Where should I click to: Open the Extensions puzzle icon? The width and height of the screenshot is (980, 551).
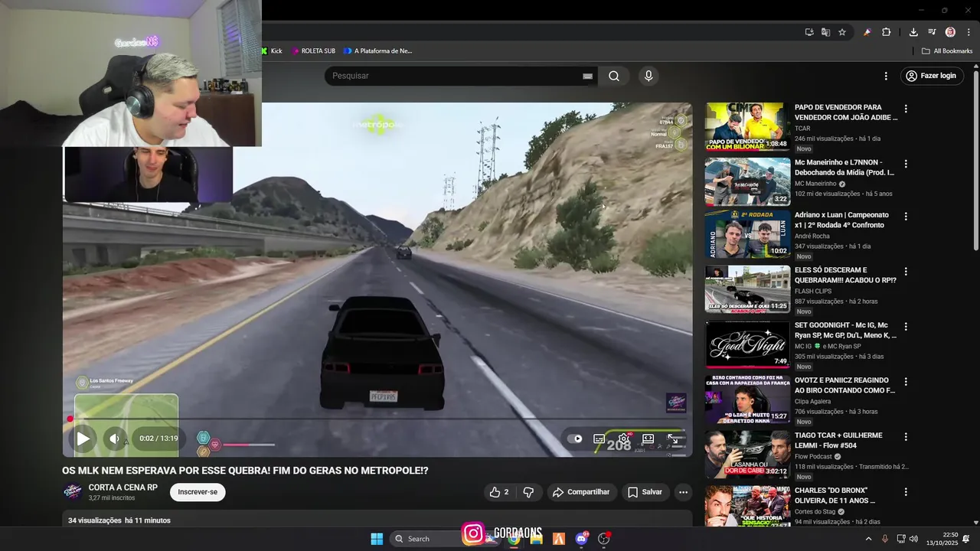[887, 32]
